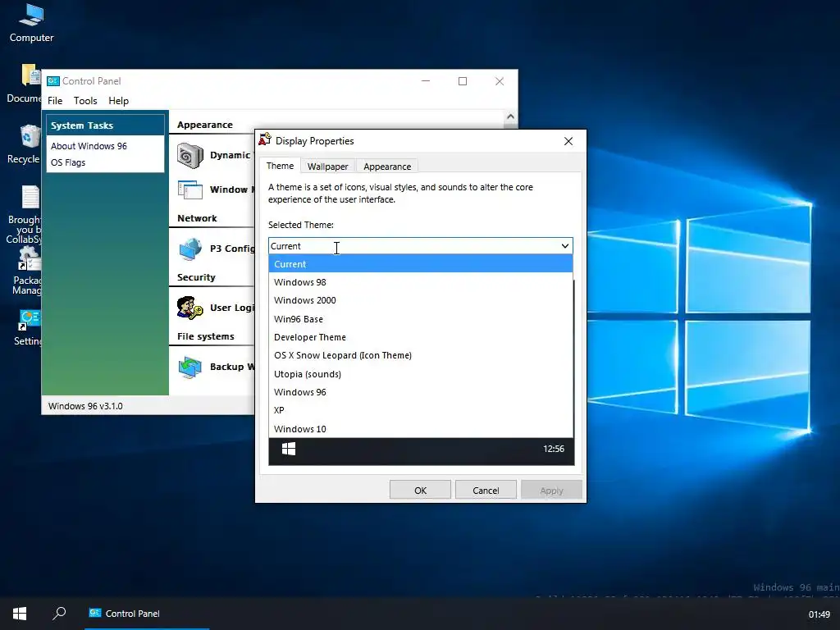Switch to the Theme tab

click(x=281, y=166)
